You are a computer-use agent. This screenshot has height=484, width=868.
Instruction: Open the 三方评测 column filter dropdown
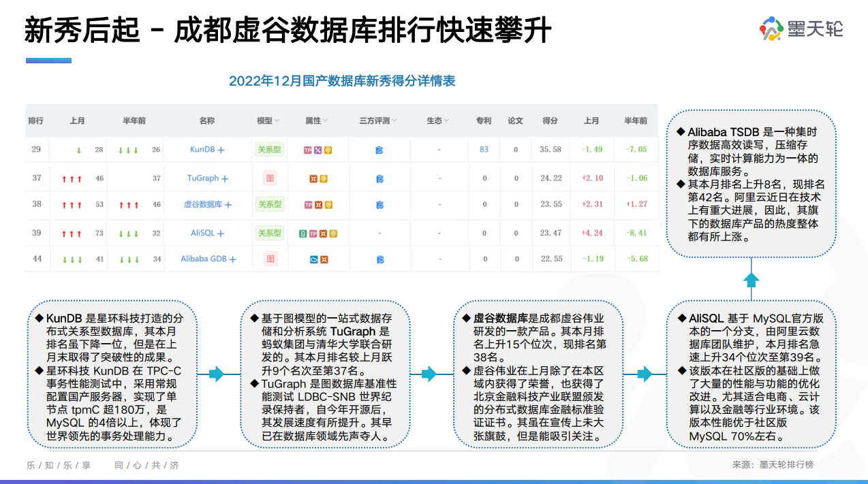click(x=394, y=121)
